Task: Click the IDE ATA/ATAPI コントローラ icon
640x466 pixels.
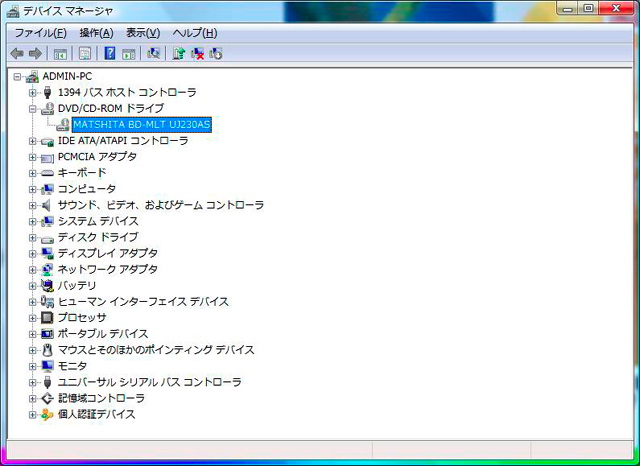Action: pos(47,141)
